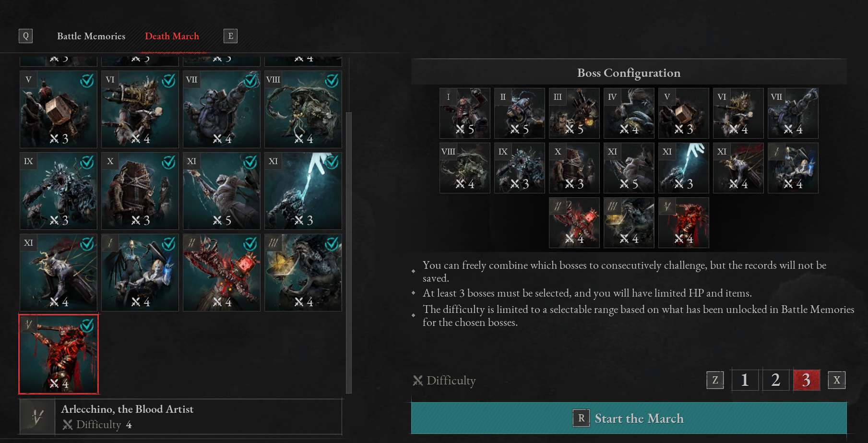Screen dimensions: 868x443
Task: Select the boss I tile in the Boss Configuration panel
Action: pos(465,113)
